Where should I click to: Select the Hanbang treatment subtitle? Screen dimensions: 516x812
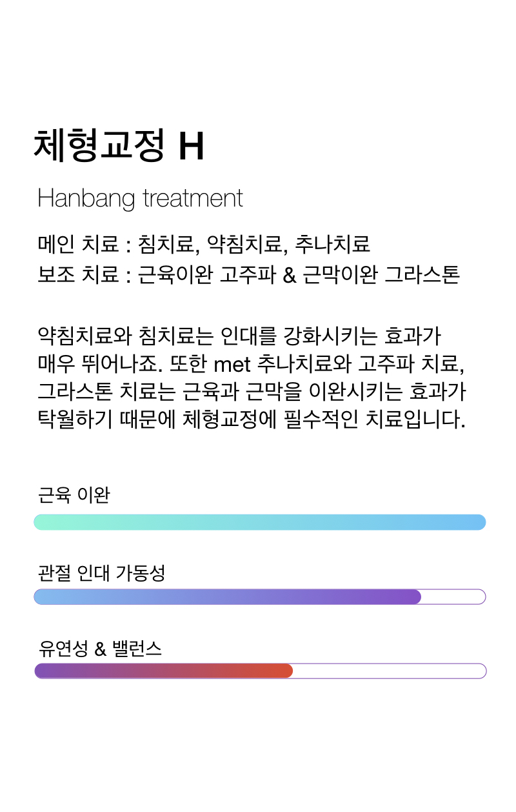click(140, 198)
